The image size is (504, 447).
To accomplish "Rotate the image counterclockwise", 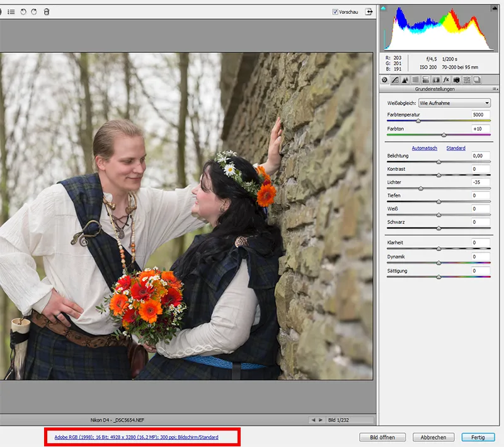I will pyautogui.click(x=23, y=11).
